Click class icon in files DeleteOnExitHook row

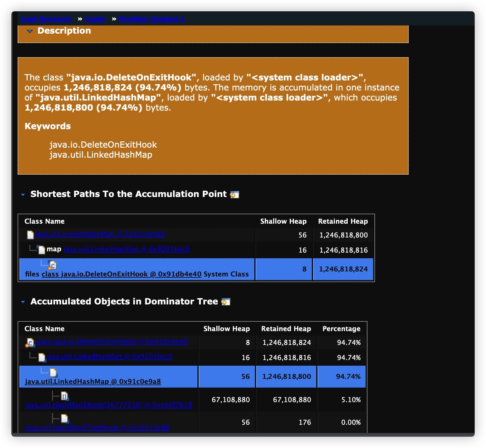coord(52,265)
